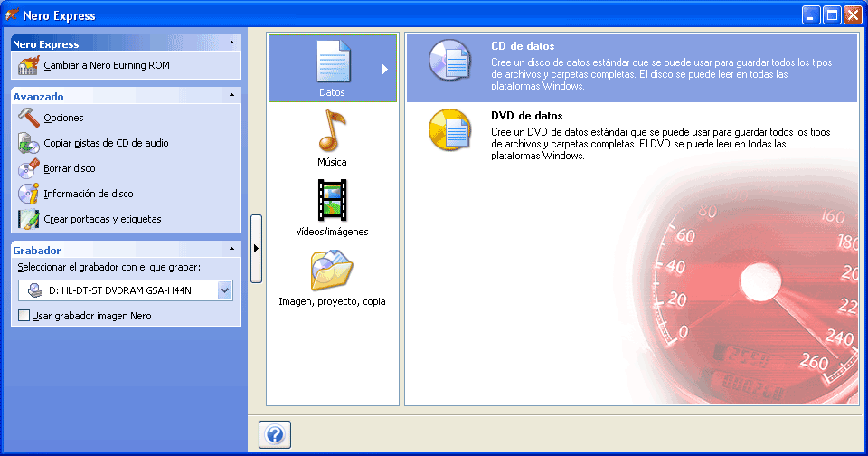Click the Opciones hammer icon
Screen dimensions: 868x456
[29, 118]
